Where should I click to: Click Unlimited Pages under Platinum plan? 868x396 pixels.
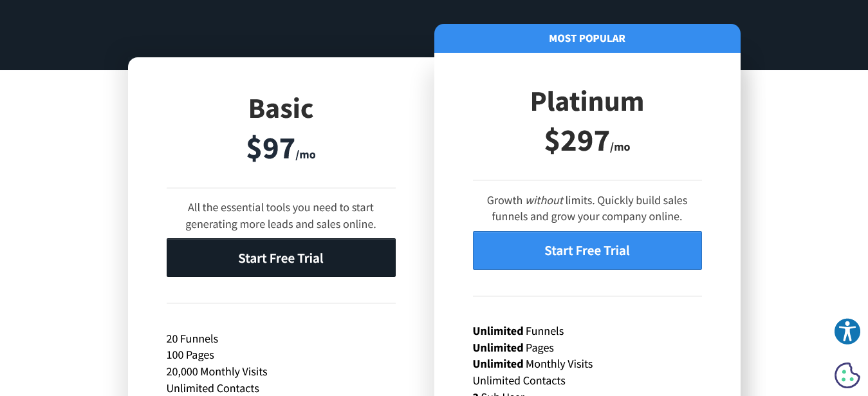point(513,348)
